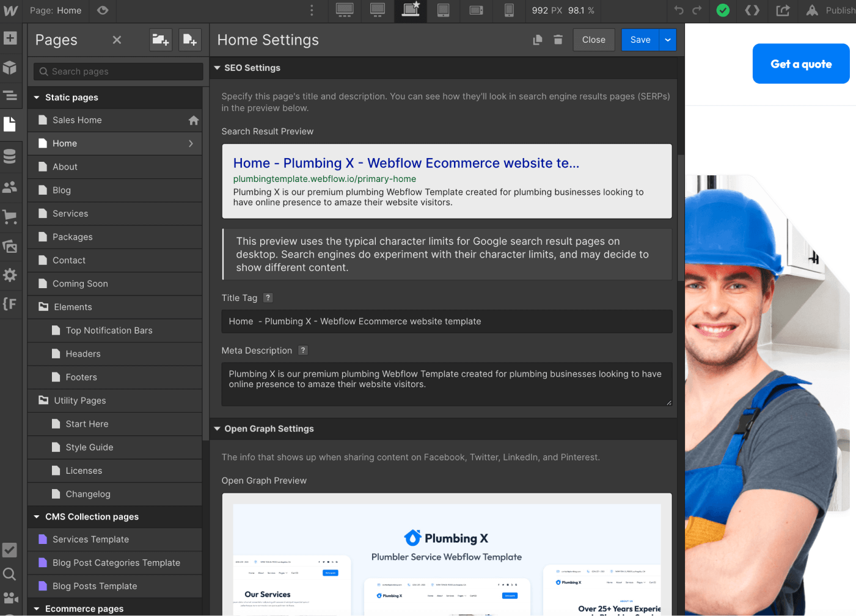856x616 pixels.
Task: Open the Ecommerce panel
Action: tap(10, 217)
